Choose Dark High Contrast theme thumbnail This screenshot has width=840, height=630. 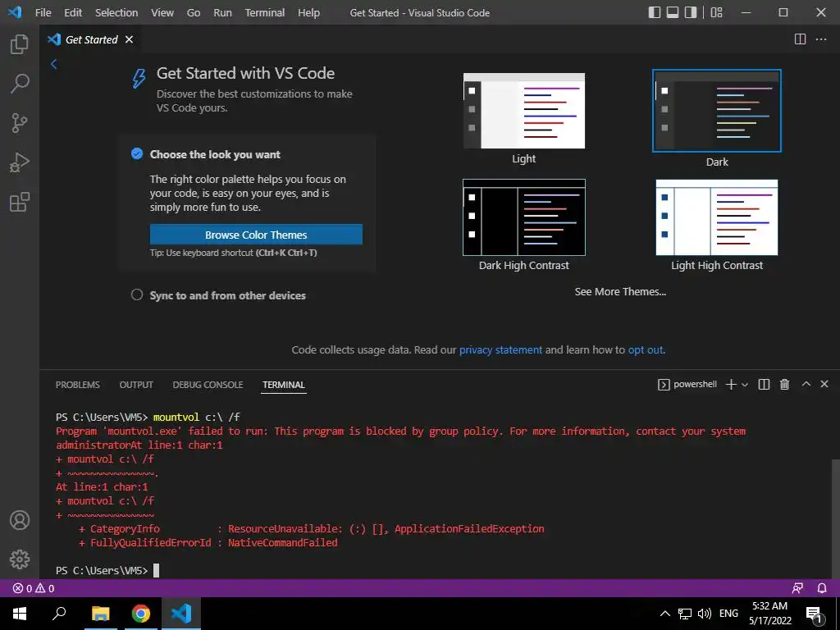[x=524, y=217]
